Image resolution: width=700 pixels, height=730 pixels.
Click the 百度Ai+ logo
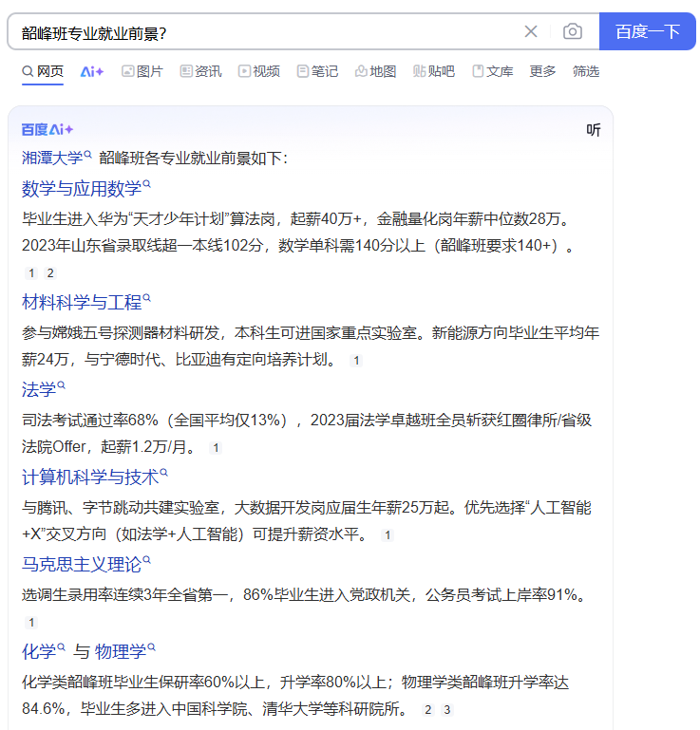point(47,129)
